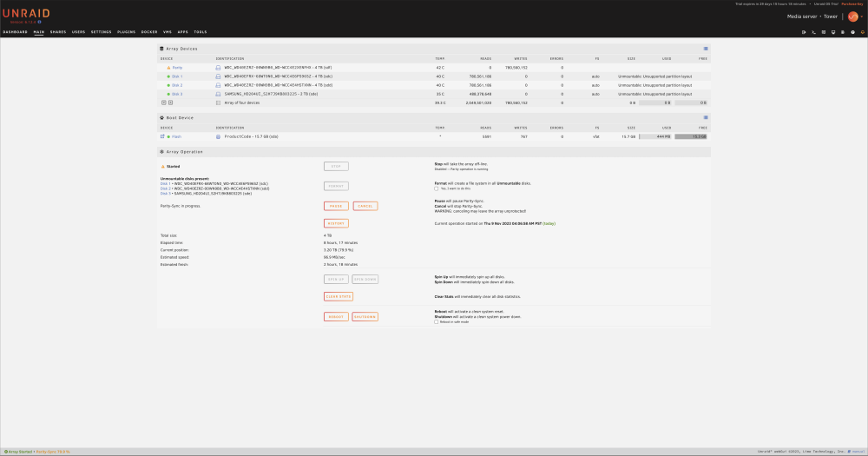Expand the account dropdown arrow next to avatar
The image size is (868, 456).
point(861,17)
